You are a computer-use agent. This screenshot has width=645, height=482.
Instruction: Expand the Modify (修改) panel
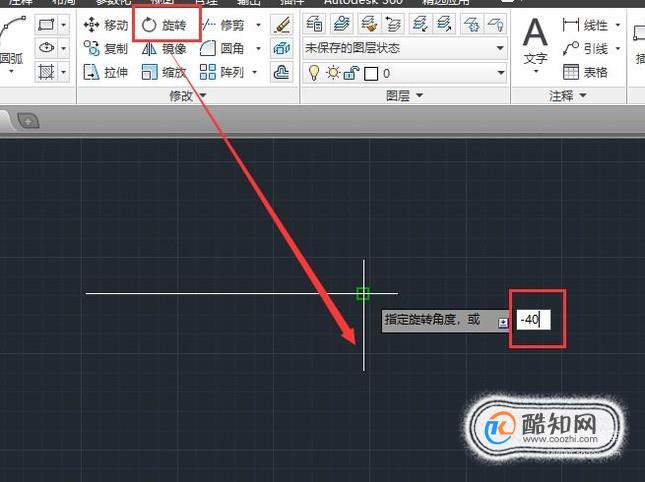[188, 96]
